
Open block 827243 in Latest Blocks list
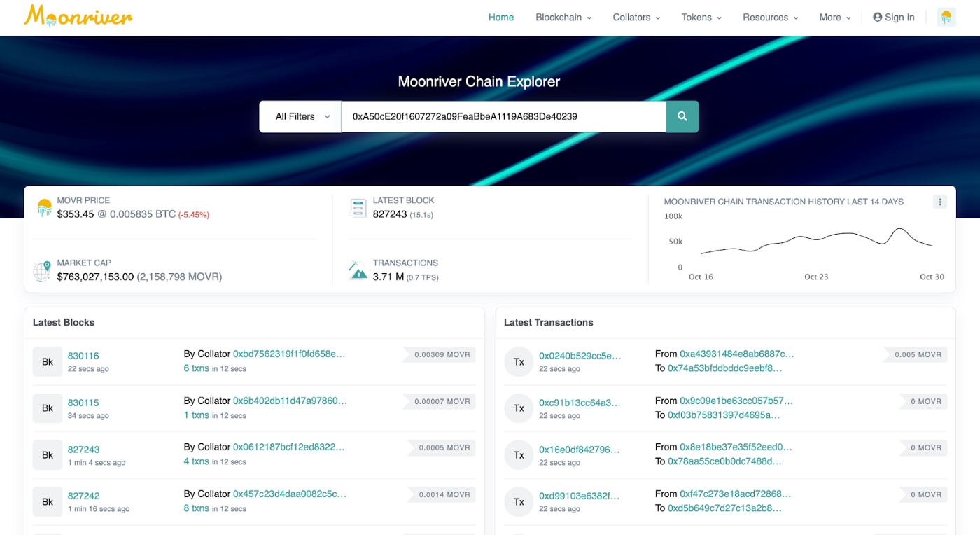point(83,450)
